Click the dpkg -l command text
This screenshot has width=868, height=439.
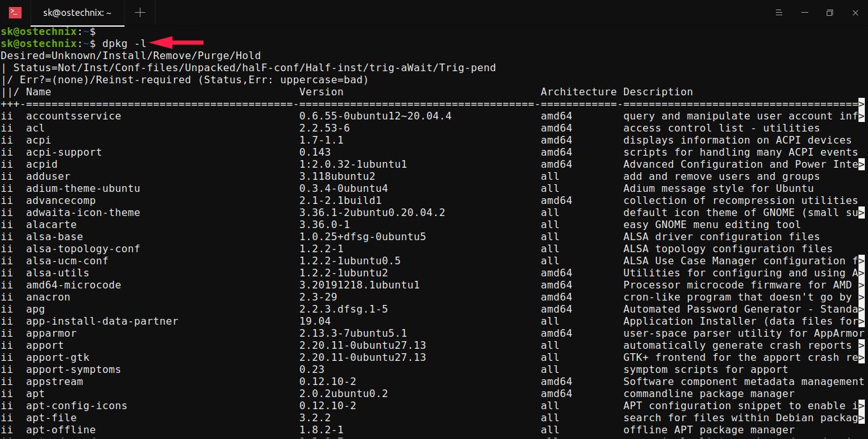pos(125,43)
